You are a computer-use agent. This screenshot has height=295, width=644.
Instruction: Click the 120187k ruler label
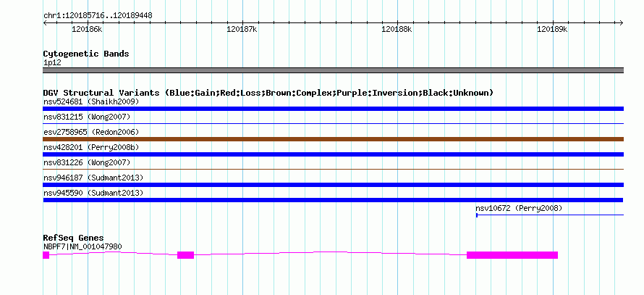[242, 30]
